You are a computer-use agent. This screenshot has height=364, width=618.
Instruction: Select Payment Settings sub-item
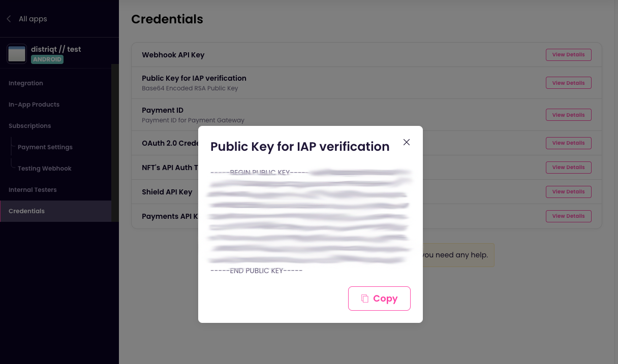(45, 147)
